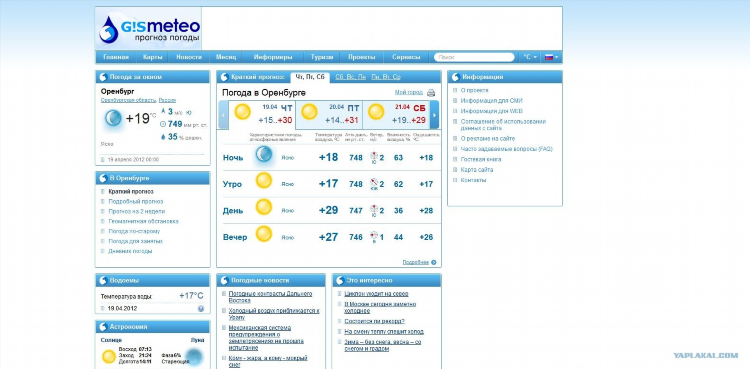
Task: Open the Информеры menu item
Action: click(x=273, y=57)
